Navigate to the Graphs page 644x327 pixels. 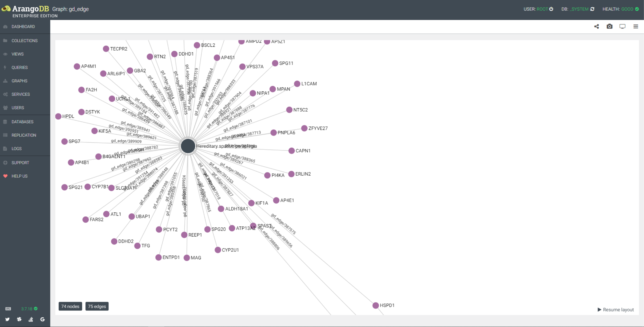[19, 81]
